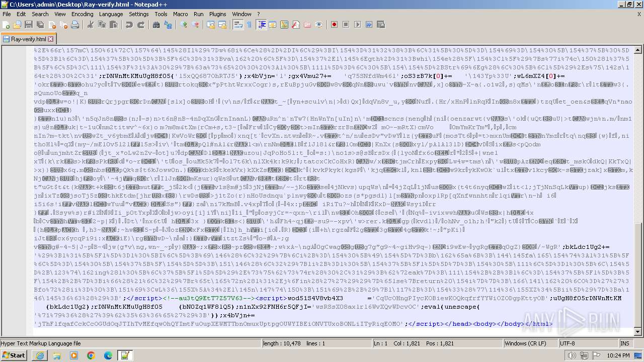This screenshot has height=362, width=644.
Task: Open the Run menu
Action: click(x=199, y=14)
